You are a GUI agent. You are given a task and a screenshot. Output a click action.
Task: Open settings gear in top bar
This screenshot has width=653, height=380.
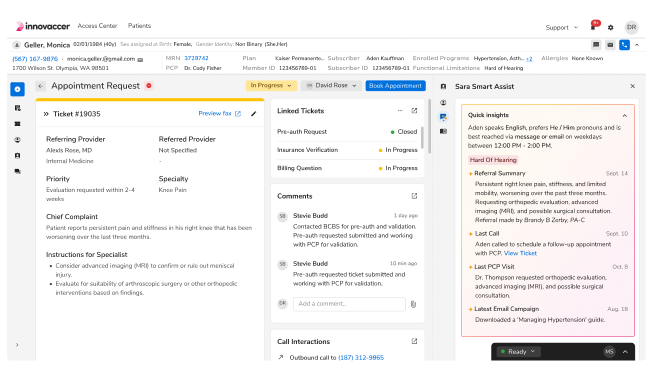[x=611, y=28]
